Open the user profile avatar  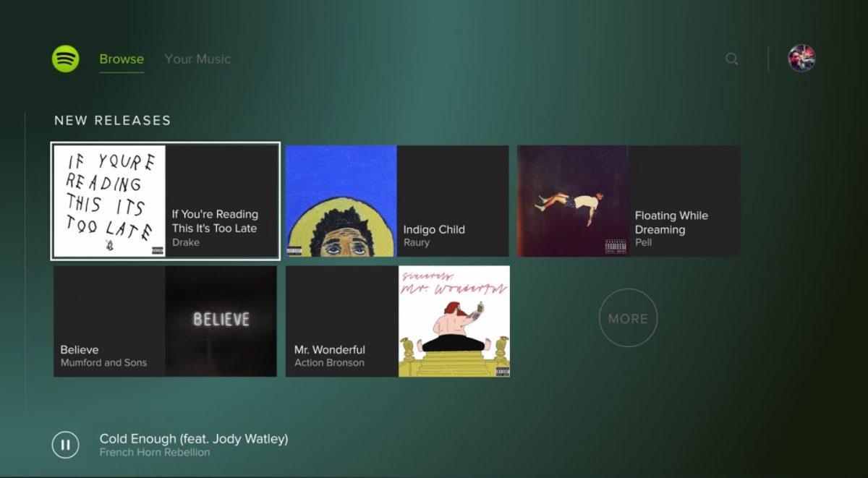(801, 59)
